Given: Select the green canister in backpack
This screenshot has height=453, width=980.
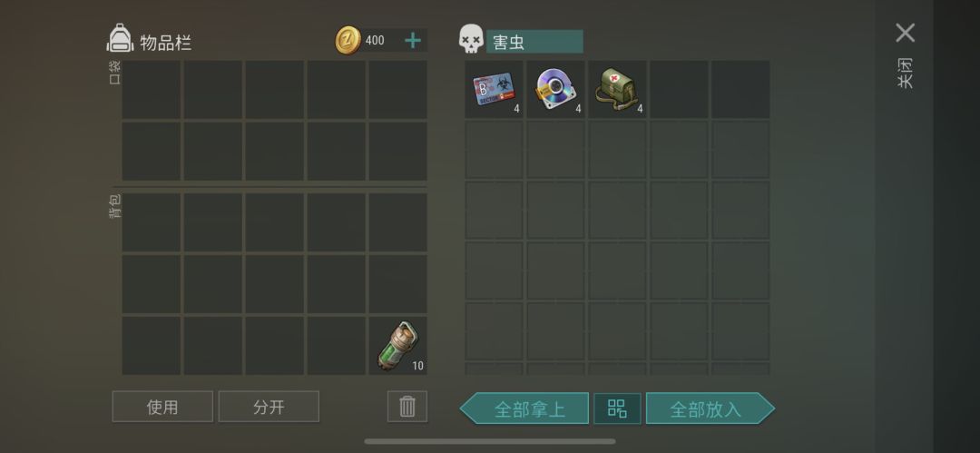Looking at the screenshot, I should coord(398,345).
